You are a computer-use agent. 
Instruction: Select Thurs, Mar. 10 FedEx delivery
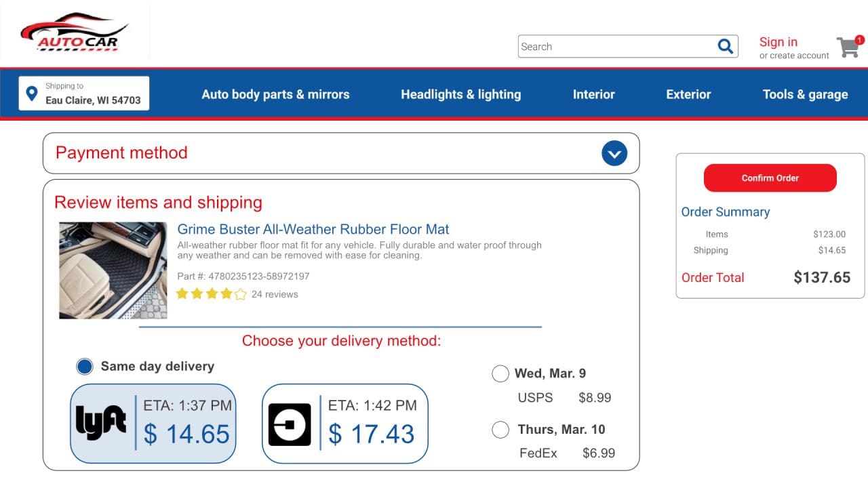(x=500, y=430)
